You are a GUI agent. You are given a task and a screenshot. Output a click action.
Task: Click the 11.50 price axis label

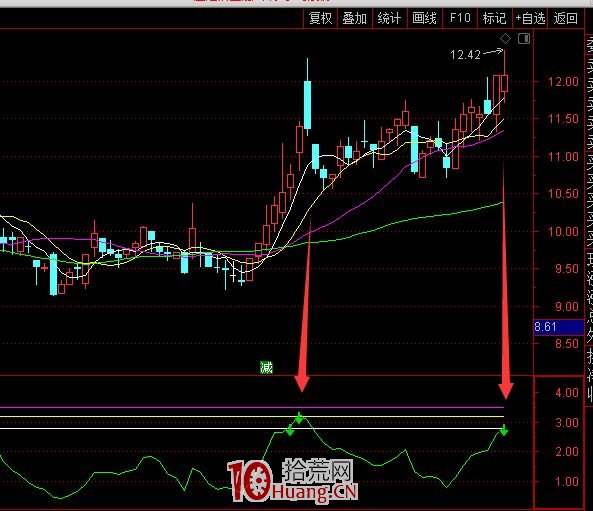pyautogui.click(x=563, y=119)
